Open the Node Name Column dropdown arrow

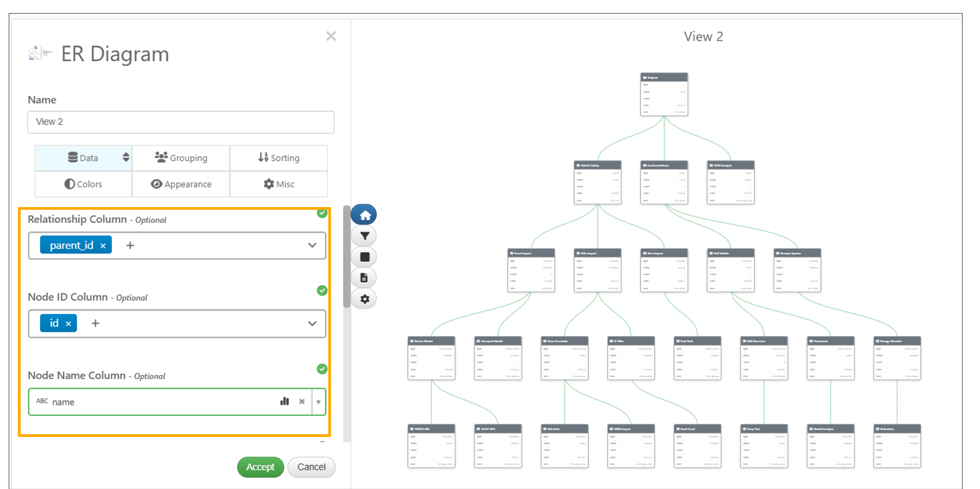click(x=319, y=402)
